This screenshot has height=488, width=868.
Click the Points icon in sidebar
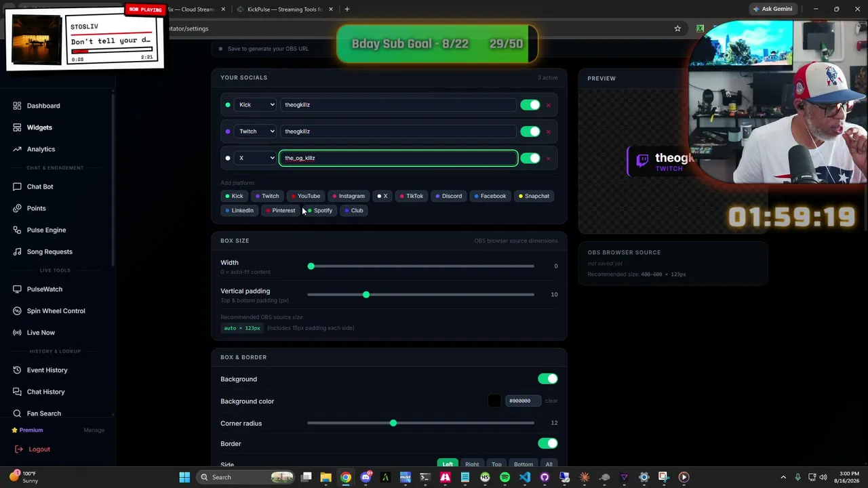[x=17, y=208]
